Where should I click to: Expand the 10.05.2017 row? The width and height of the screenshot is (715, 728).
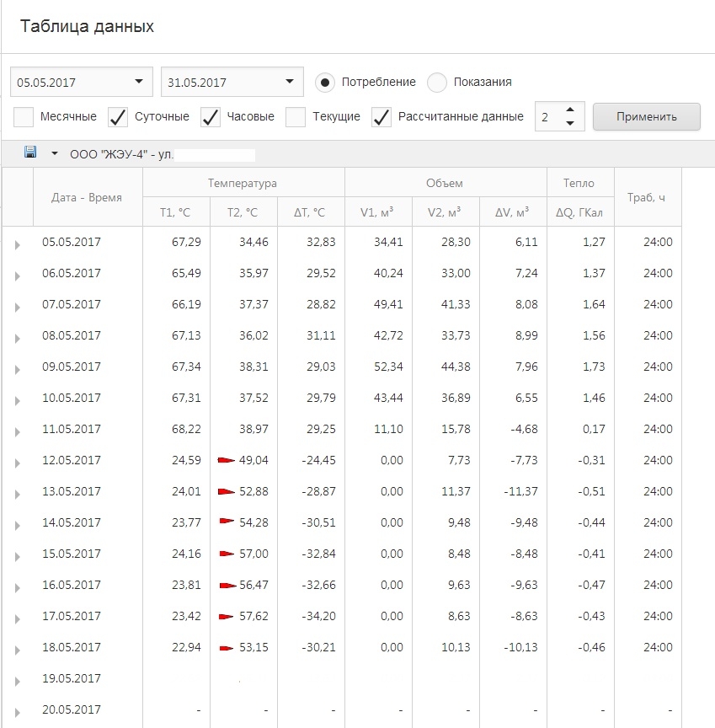tap(17, 400)
